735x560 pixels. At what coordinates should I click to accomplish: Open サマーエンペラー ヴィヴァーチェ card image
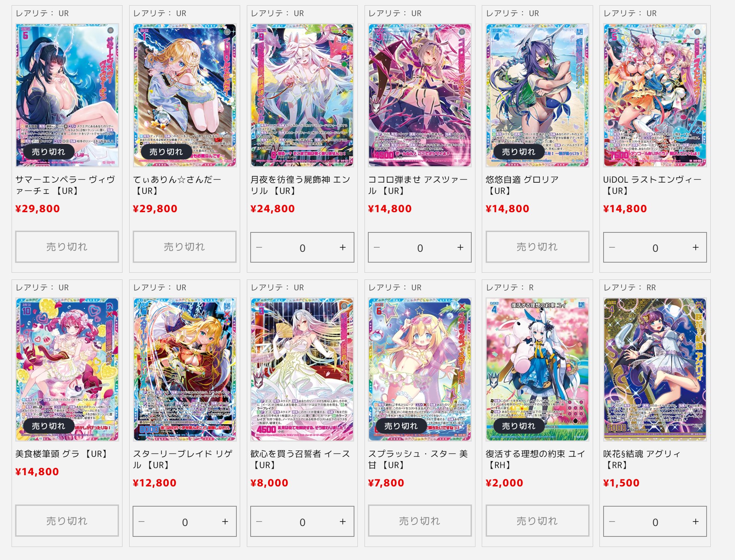click(x=67, y=95)
